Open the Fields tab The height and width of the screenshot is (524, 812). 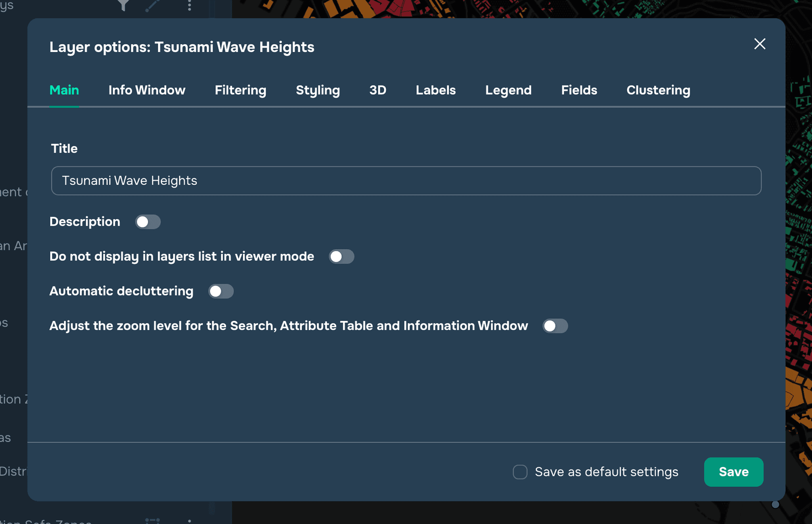(x=579, y=90)
